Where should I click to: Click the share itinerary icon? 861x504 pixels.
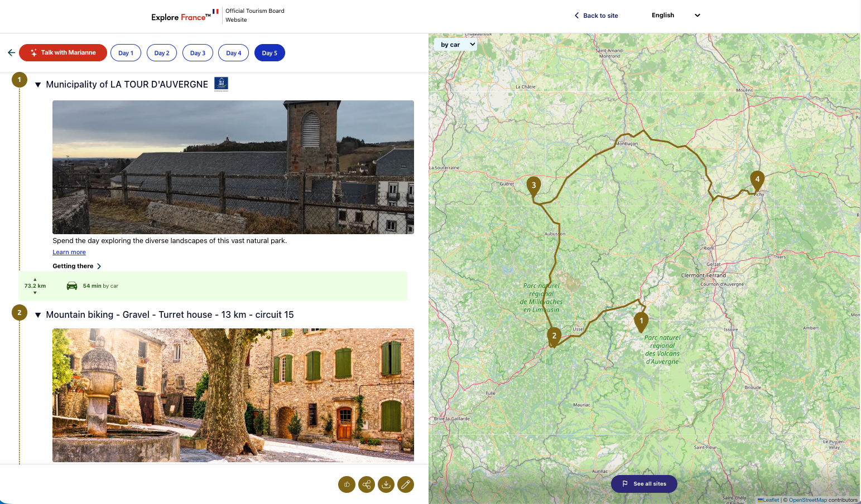pyautogui.click(x=367, y=484)
